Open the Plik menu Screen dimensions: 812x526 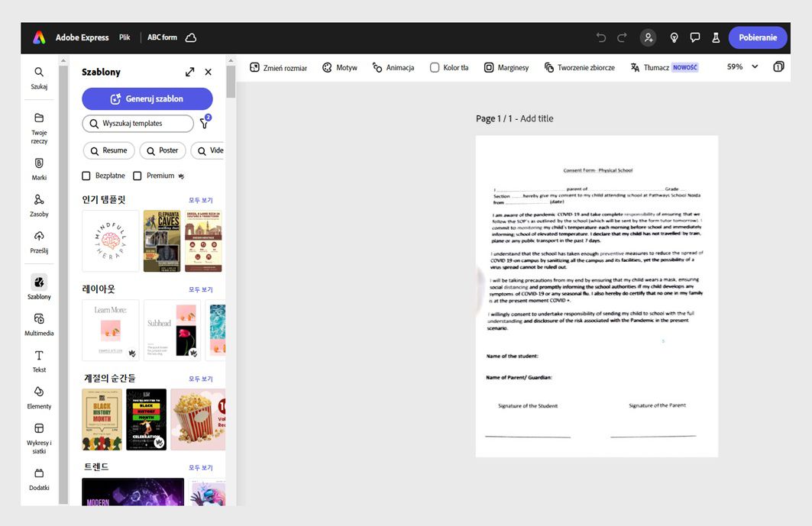[x=125, y=37]
